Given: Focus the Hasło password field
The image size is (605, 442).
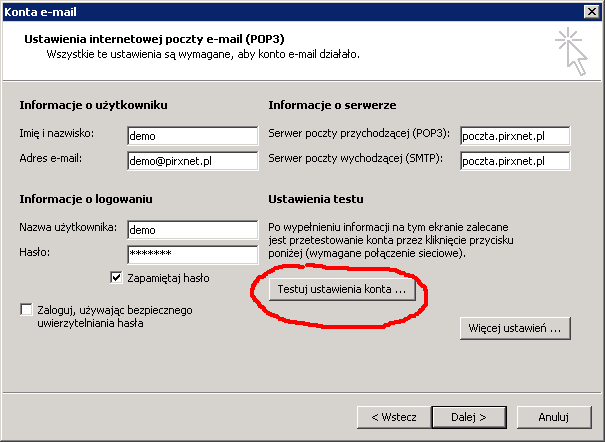Looking at the screenshot, I should [193, 254].
